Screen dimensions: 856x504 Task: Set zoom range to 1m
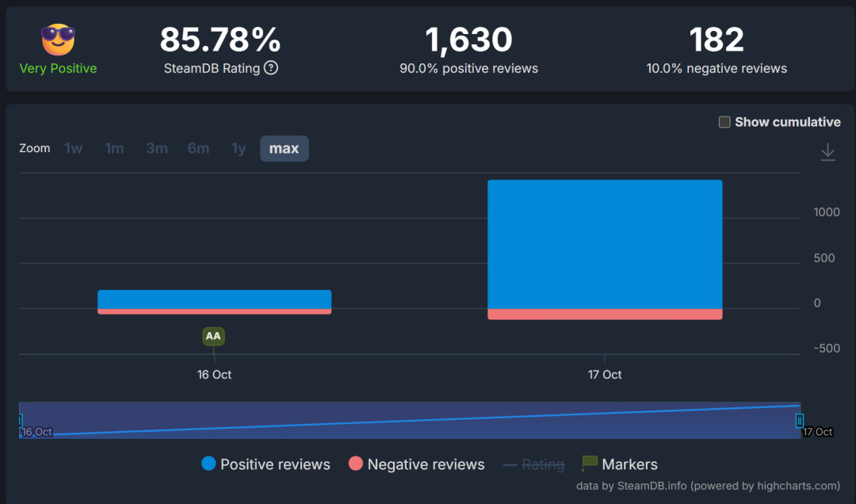click(x=114, y=148)
